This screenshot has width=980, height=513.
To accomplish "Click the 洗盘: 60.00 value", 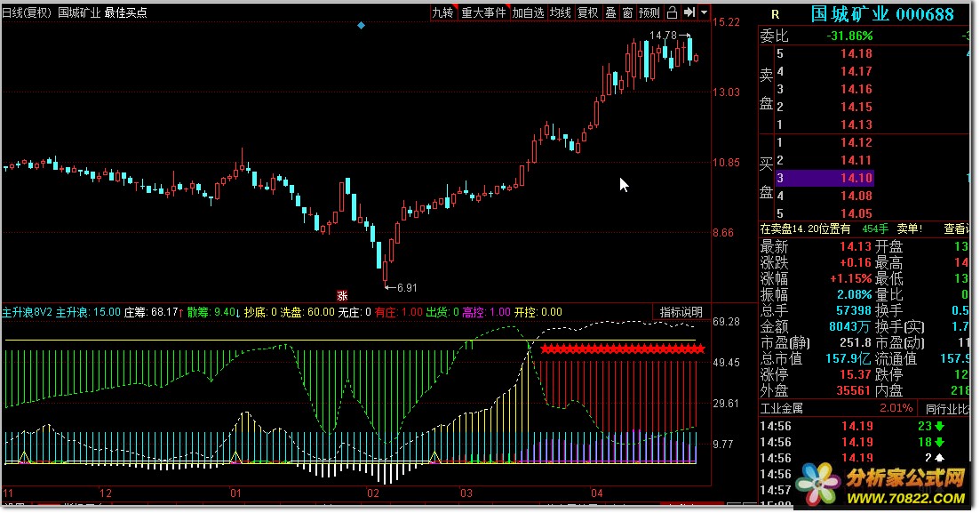I will click(x=307, y=312).
